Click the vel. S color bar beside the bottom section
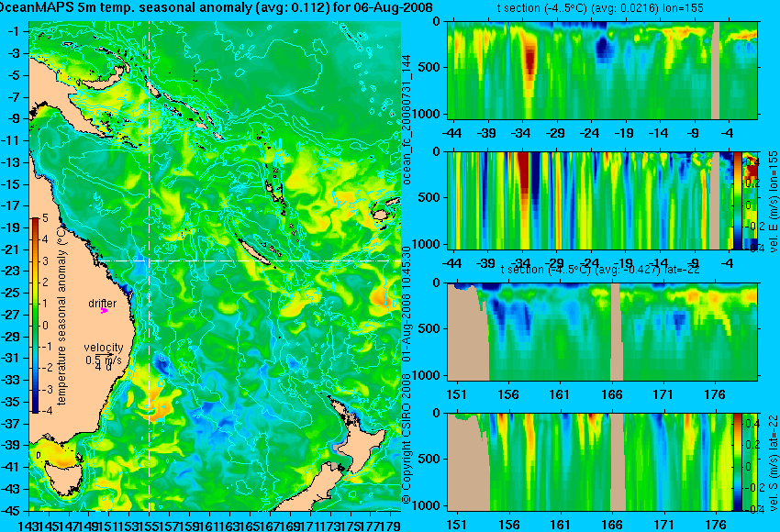This screenshot has height=532, width=780. click(x=738, y=462)
